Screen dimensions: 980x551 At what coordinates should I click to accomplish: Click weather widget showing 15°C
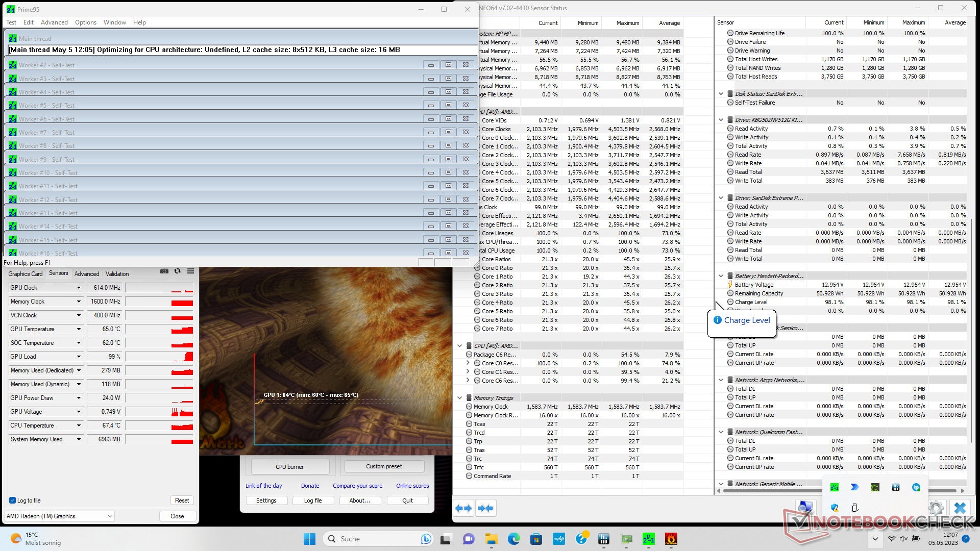pos(36,539)
